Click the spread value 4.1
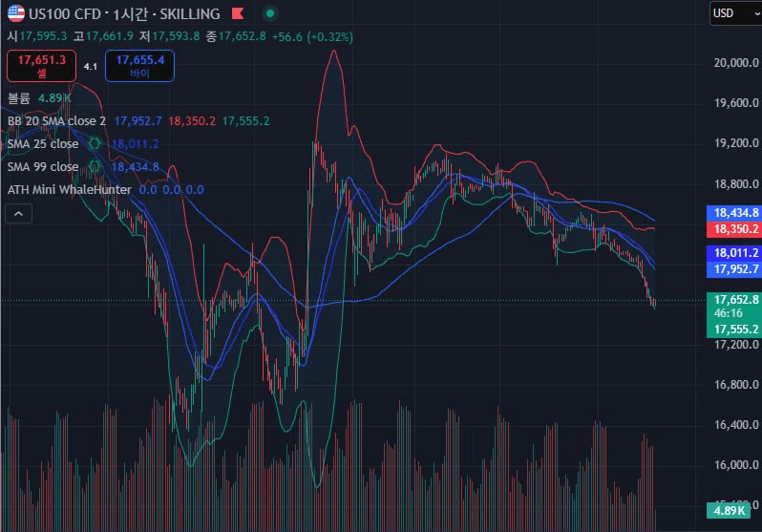Image resolution: width=762 pixels, height=532 pixels. (91, 67)
